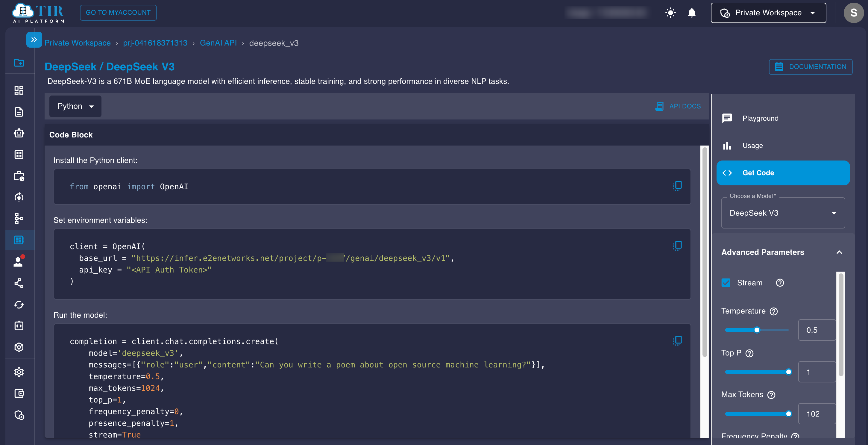Screen dimensions: 868x445
Task: Select the Get Code tab
Action: pyautogui.click(x=783, y=173)
